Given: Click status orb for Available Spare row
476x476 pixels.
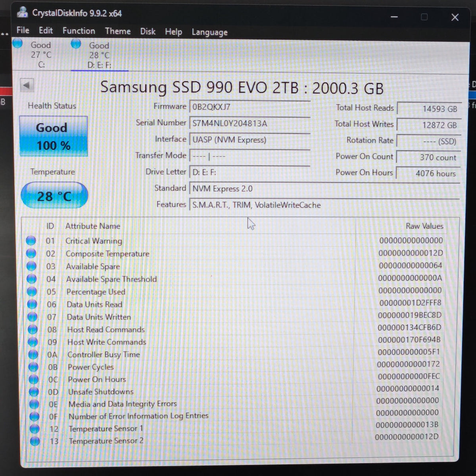Looking at the screenshot, I should point(31,266).
